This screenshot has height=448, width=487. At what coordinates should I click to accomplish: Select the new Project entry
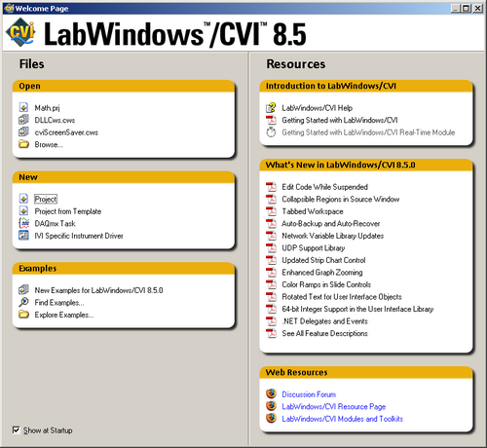pyautogui.click(x=46, y=199)
